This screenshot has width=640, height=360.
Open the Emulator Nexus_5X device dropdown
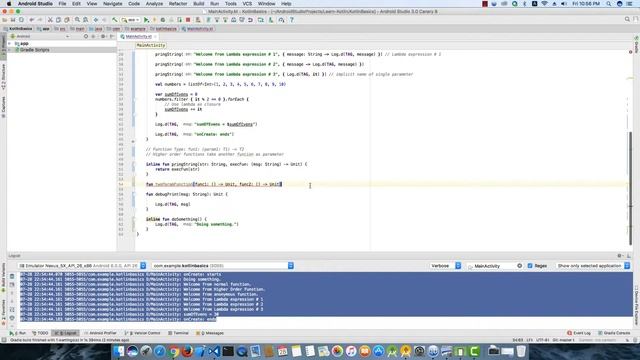[x=82, y=266]
